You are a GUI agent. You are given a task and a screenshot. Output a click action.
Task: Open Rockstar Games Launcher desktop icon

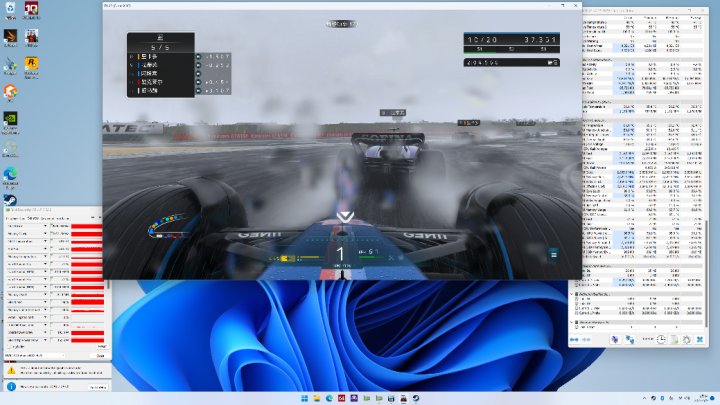click(31, 68)
